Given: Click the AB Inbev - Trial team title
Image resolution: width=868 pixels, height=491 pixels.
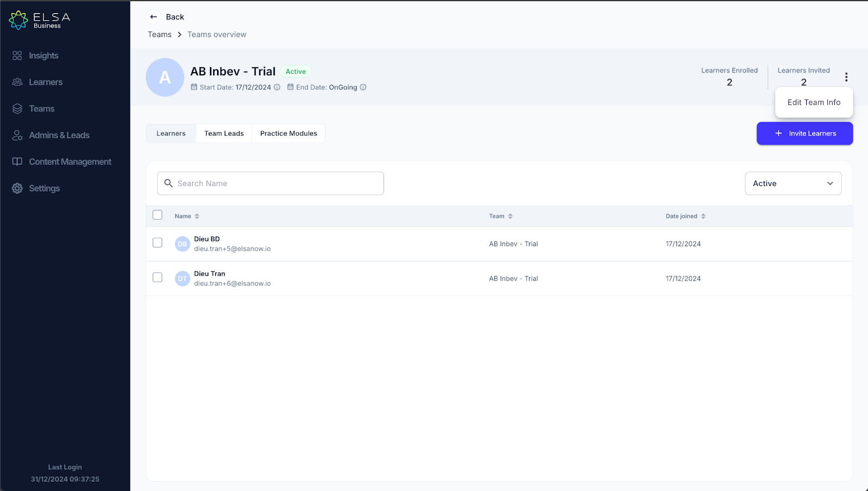Looking at the screenshot, I should pyautogui.click(x=233, y=72).
